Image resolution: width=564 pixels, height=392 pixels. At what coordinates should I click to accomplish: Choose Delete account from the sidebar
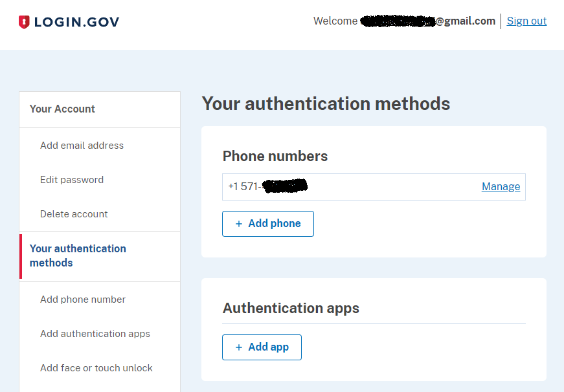(74, 214)
